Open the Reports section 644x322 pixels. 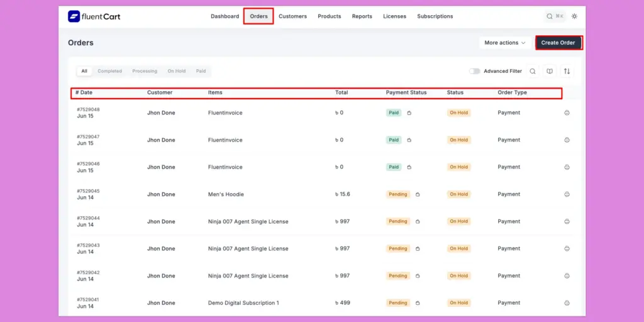tap(362, 16)
